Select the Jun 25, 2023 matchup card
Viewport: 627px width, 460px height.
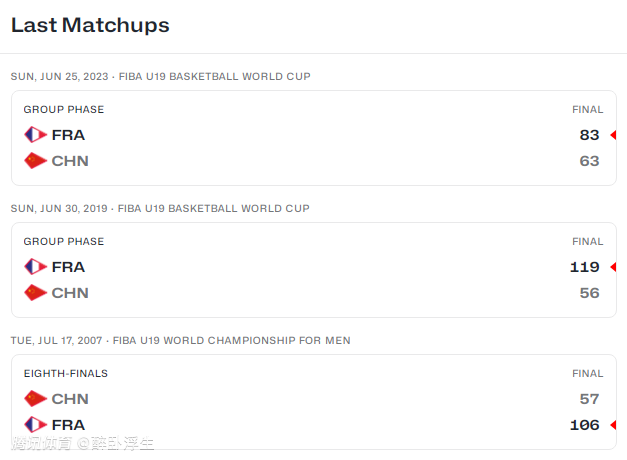click(314, 138)
